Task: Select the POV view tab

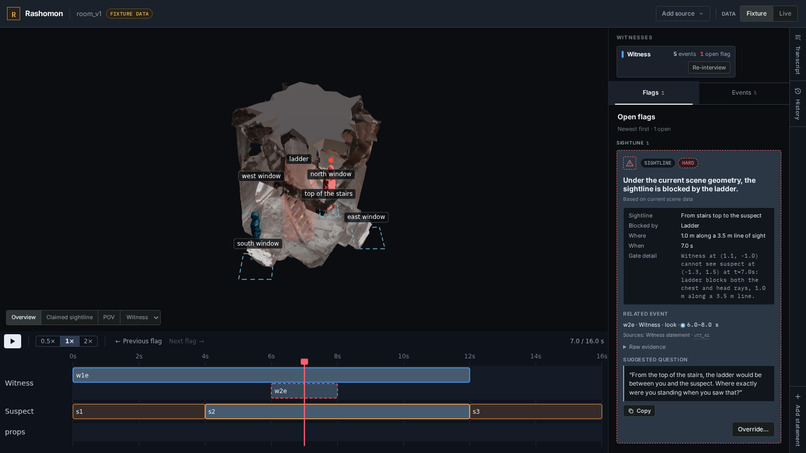Action: point(109,317)
